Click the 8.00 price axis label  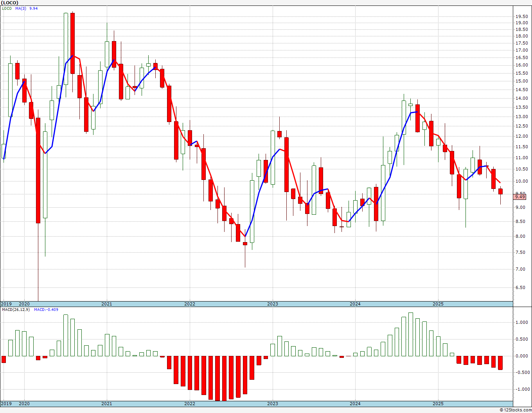[x=520, y=236]
